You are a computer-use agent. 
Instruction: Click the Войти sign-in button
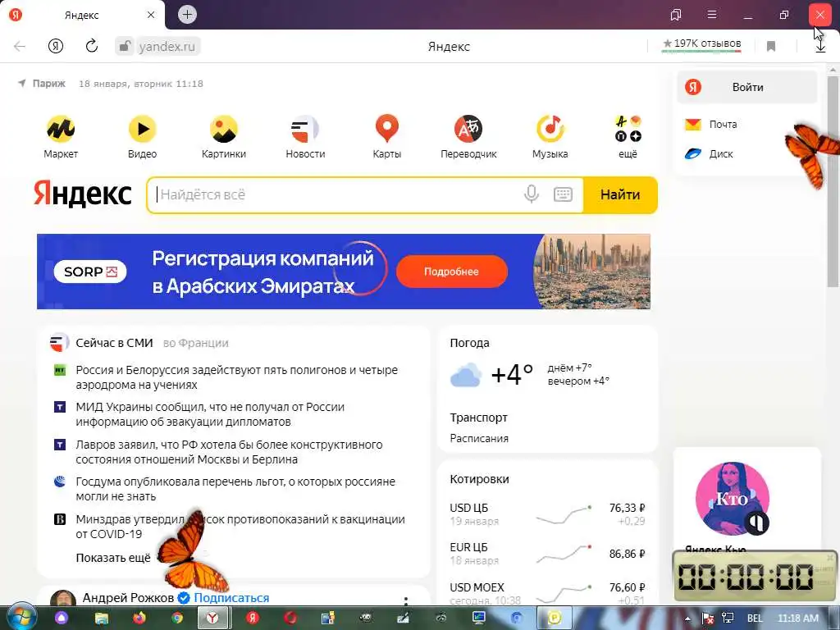point(746,87)
